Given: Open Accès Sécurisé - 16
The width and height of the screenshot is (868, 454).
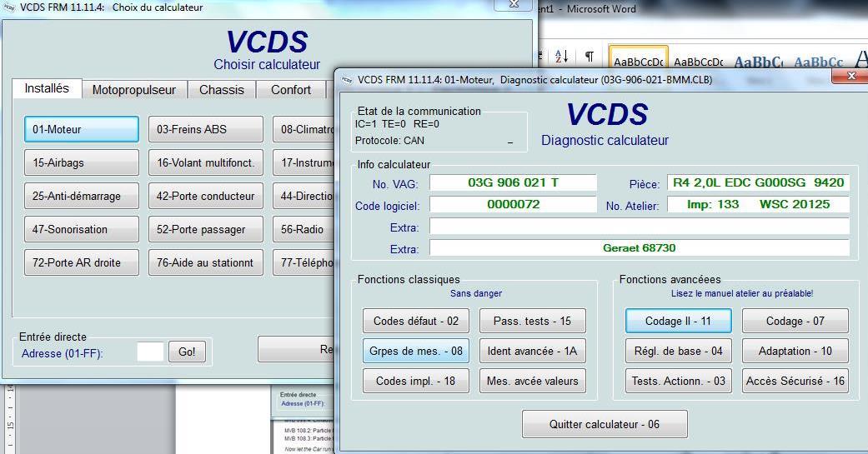Looking at the screenshot, I should point(795,381).
